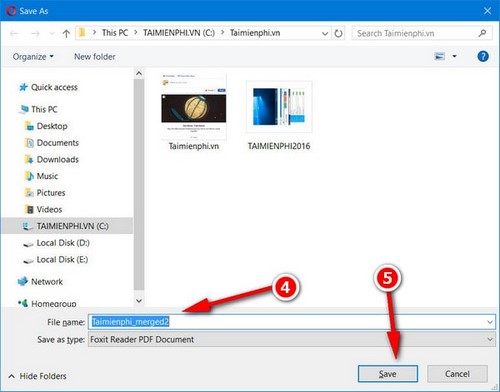
Task: Open the Save as type combo box
Action: click(x=292, y=339)
